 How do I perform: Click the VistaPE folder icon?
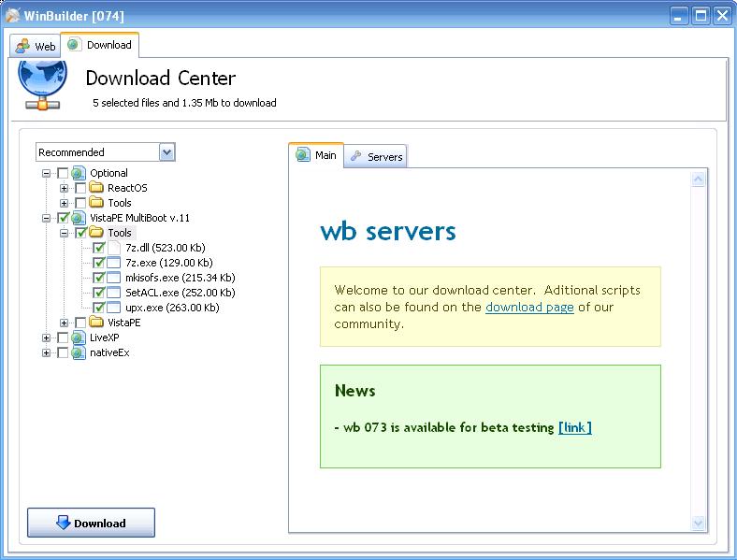(96, 322)
